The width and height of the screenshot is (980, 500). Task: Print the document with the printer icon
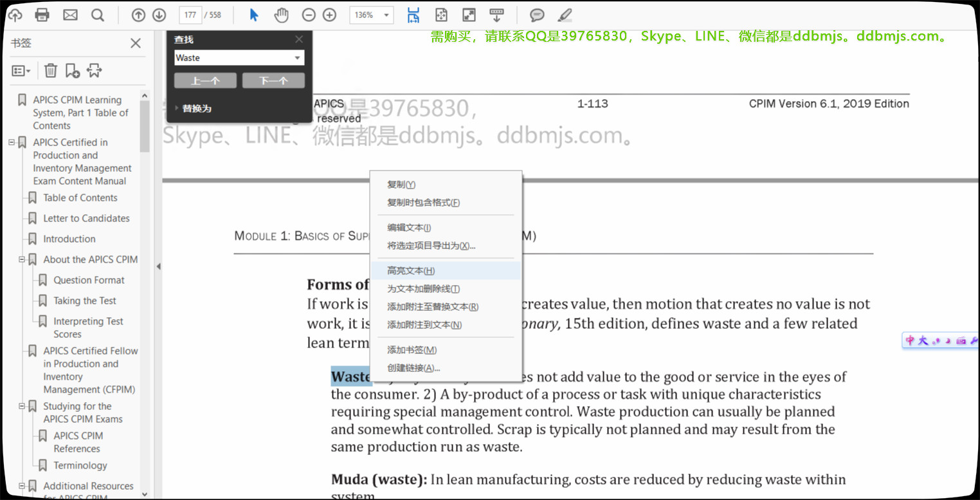[x=42, y=15]
